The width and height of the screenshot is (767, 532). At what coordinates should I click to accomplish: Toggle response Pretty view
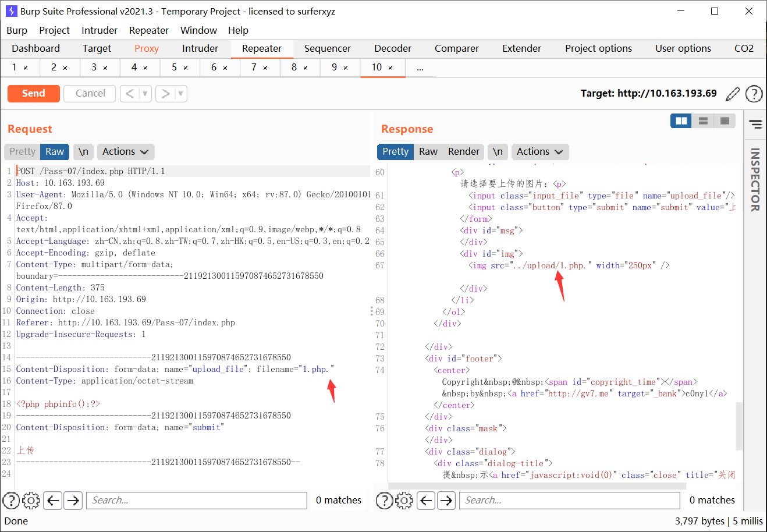(395, 151)
